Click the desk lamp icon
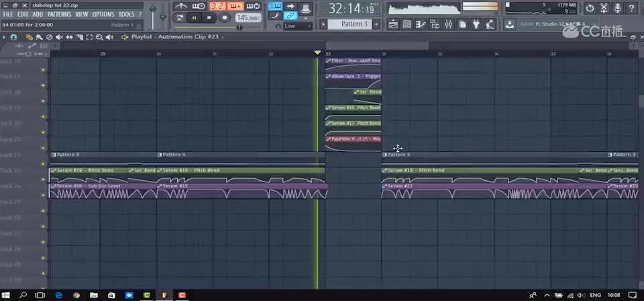 (x=490, y=24)
